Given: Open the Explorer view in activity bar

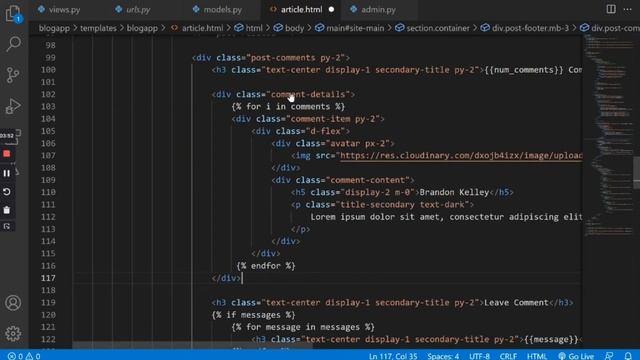Looking at the screenshot, I should [13, 13].
